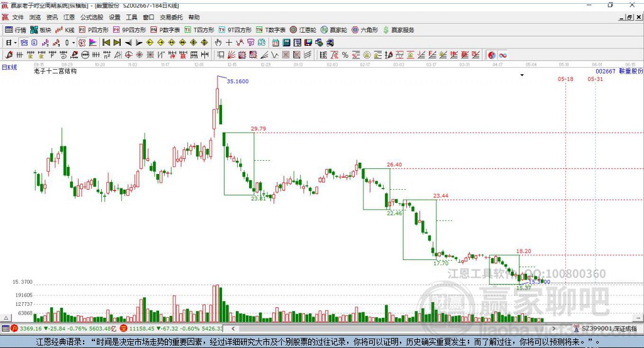The image size is (644, 348).
Task: Click the truck icon in toolbar
Action: click(330, 43)
